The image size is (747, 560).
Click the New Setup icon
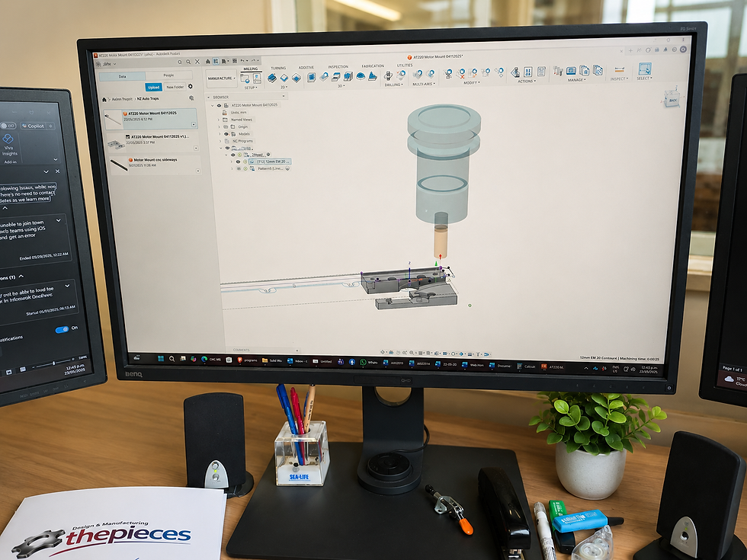pos(245,78)
